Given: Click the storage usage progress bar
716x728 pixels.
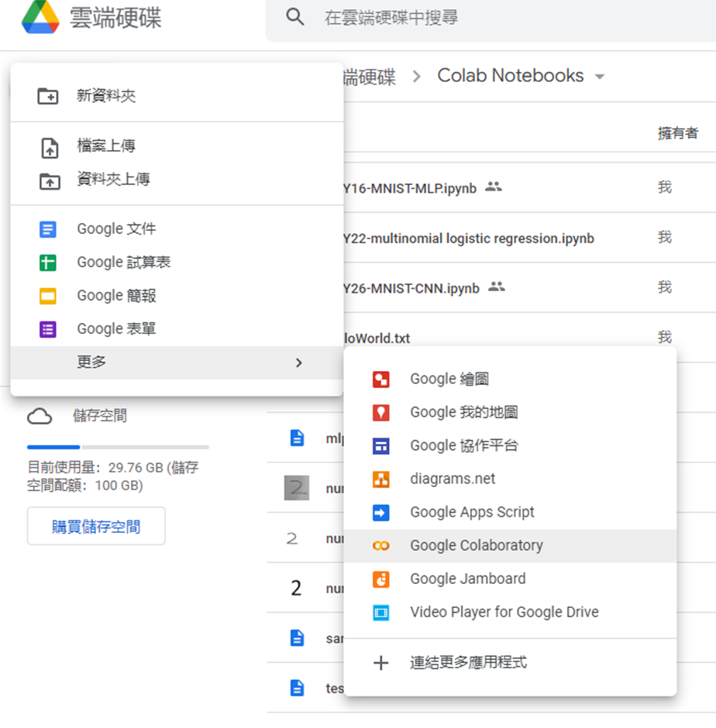Looking at the screenshot, I should click(118, 447).
